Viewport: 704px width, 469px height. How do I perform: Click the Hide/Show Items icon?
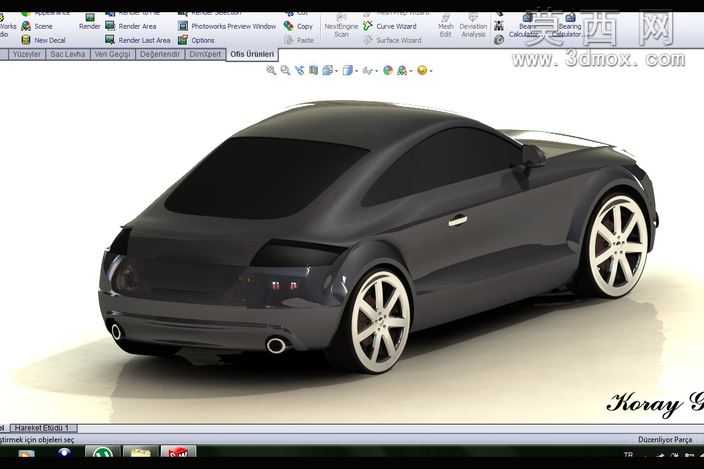(367, 70)
